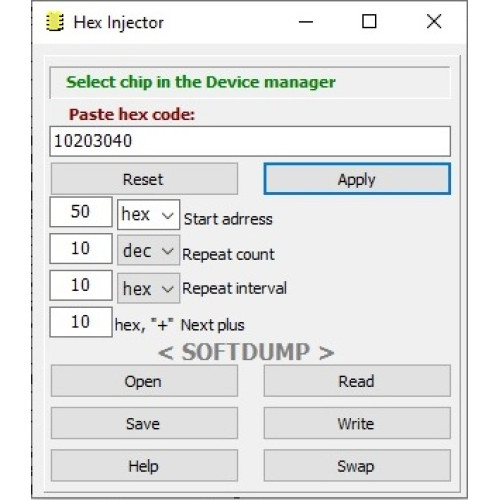Click the 'Repeat interval' label
Image resolution: width=500 pixels, height=500 pixels.
pos(234,288)
